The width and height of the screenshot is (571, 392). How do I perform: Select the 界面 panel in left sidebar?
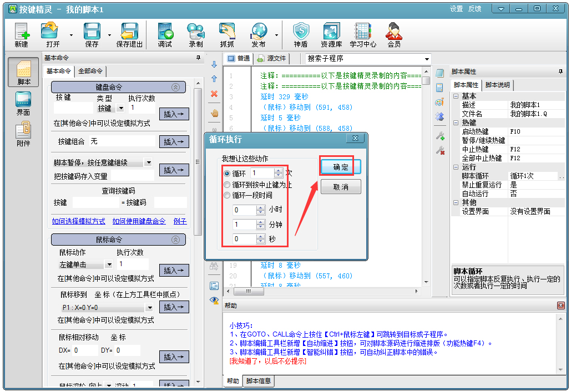(22, 101)
